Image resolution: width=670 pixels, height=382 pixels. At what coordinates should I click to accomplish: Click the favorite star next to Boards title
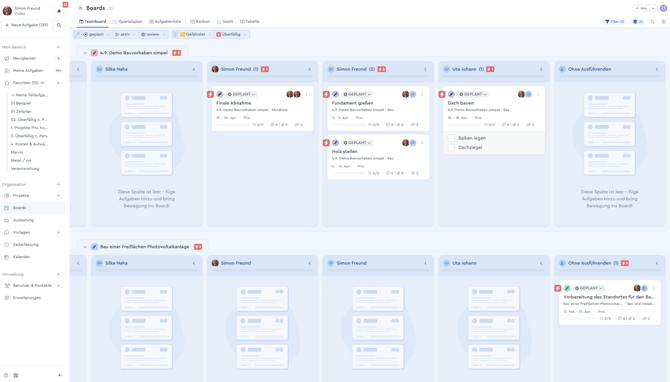pos(111,8)
